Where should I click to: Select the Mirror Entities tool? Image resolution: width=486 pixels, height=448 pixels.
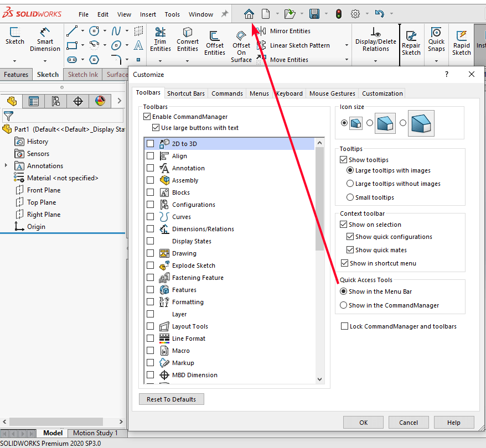click(291, 31)
